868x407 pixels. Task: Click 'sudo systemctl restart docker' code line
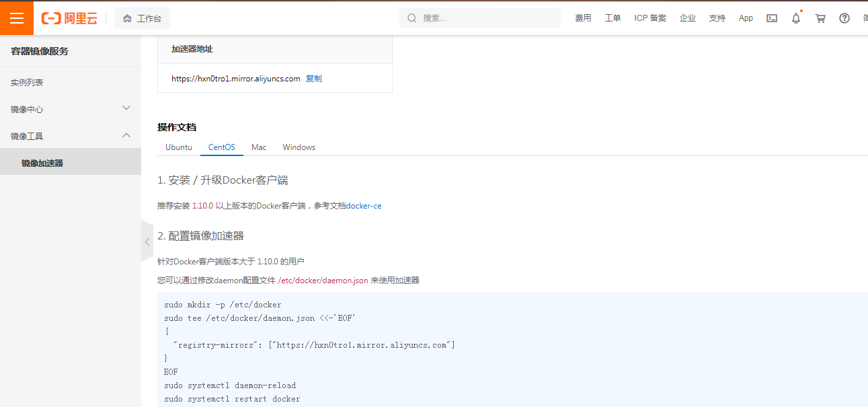pyautogui.click(x=232, y=399)
